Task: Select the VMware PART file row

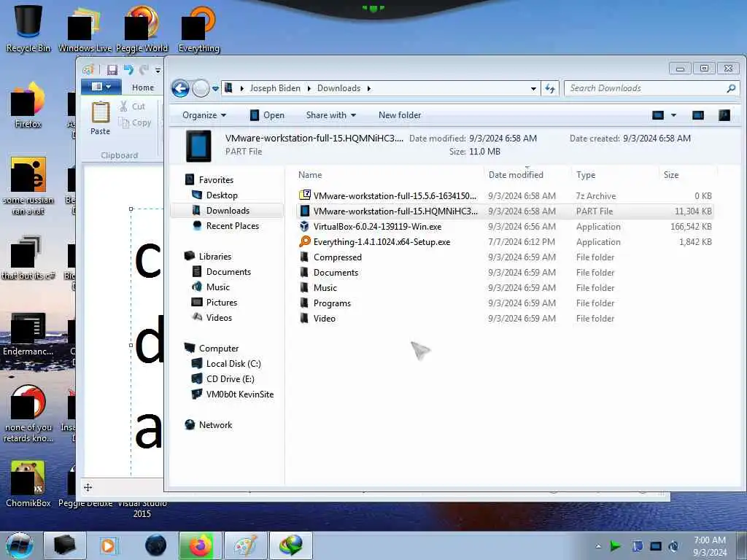Action: coord(505,211)
